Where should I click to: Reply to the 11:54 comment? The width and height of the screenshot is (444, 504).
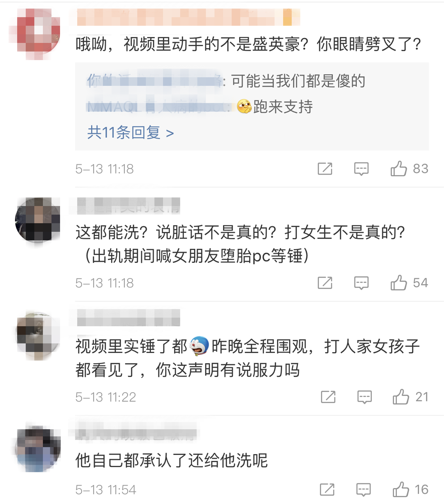coord(364,489)
